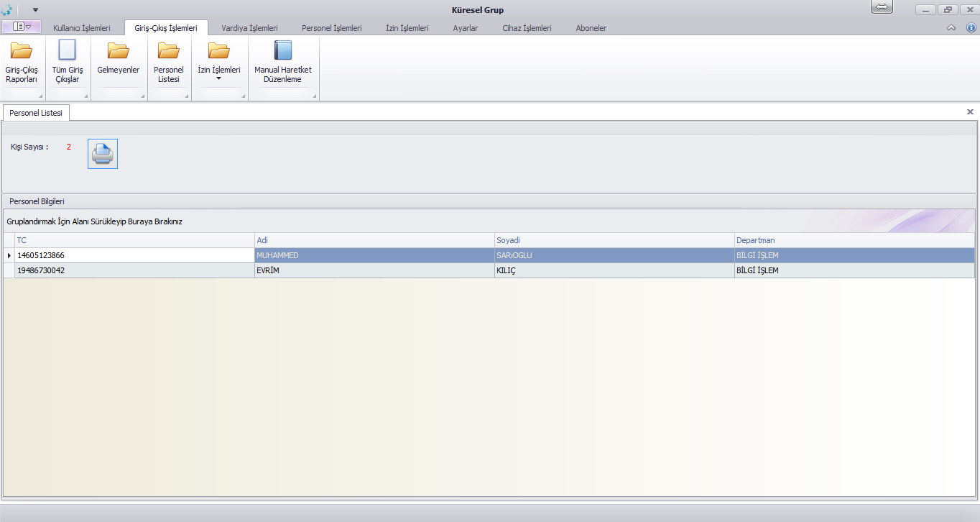
Task: Click the blue info icon
Action: 971,28
